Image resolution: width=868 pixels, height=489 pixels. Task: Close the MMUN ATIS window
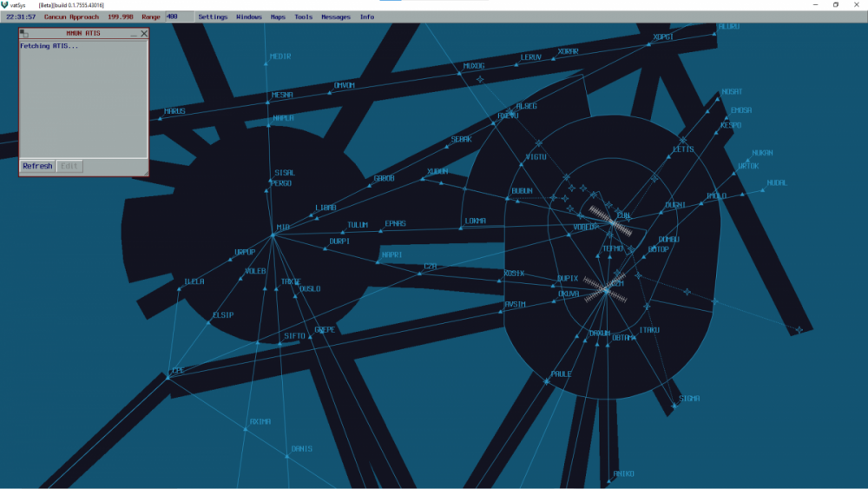pos(144,34)
